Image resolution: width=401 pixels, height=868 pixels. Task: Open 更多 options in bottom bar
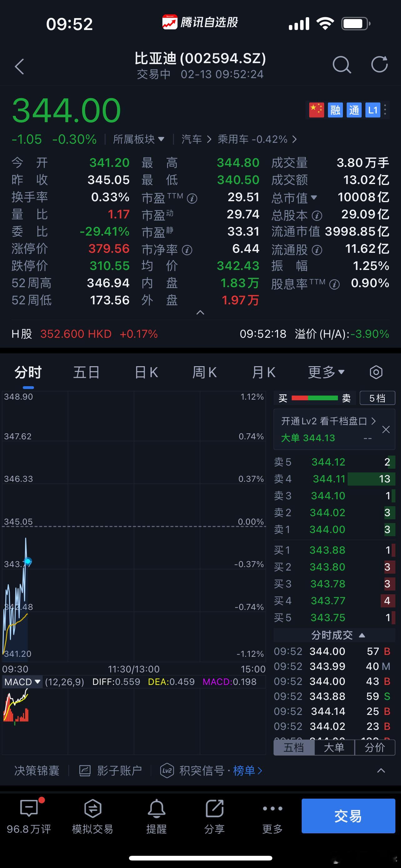(x=272, y=816)
